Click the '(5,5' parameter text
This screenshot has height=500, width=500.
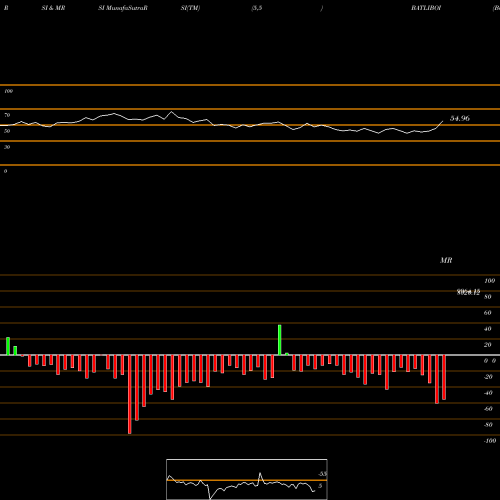tap(257, 8)
